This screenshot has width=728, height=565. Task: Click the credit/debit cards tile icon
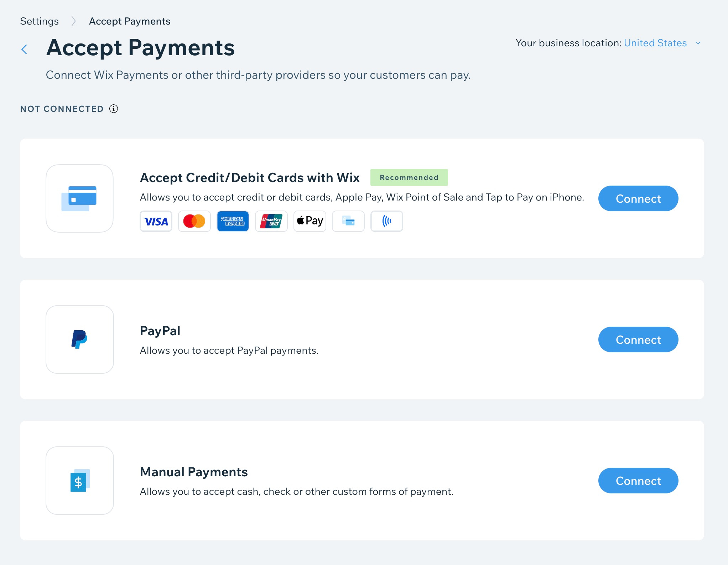click(79, 198)
